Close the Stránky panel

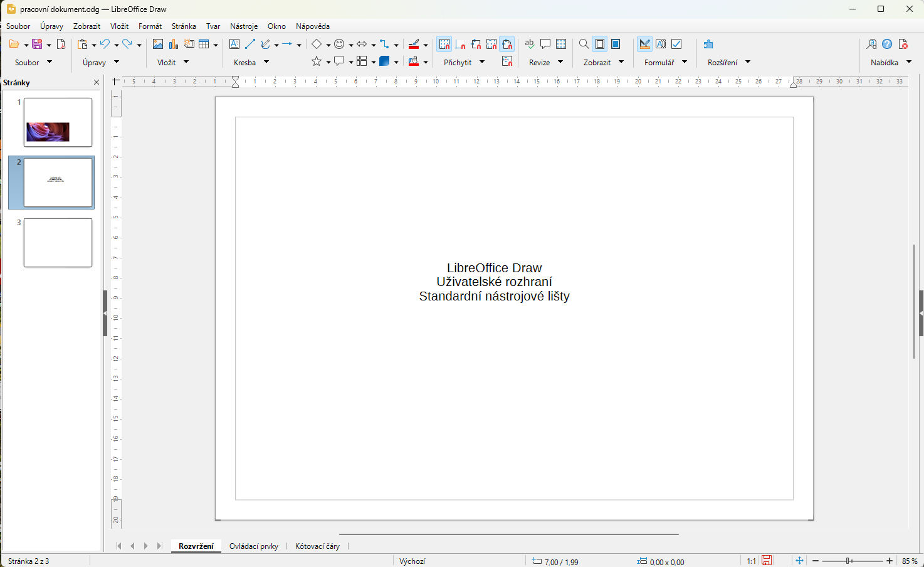pyautogui.click(x=97, y=82)
